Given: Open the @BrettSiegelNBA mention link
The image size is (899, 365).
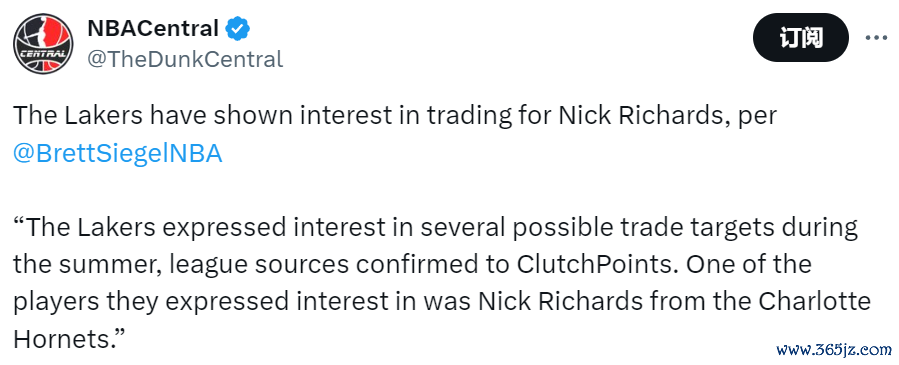Looking at the screenshot, I should (x=118, y=154).
